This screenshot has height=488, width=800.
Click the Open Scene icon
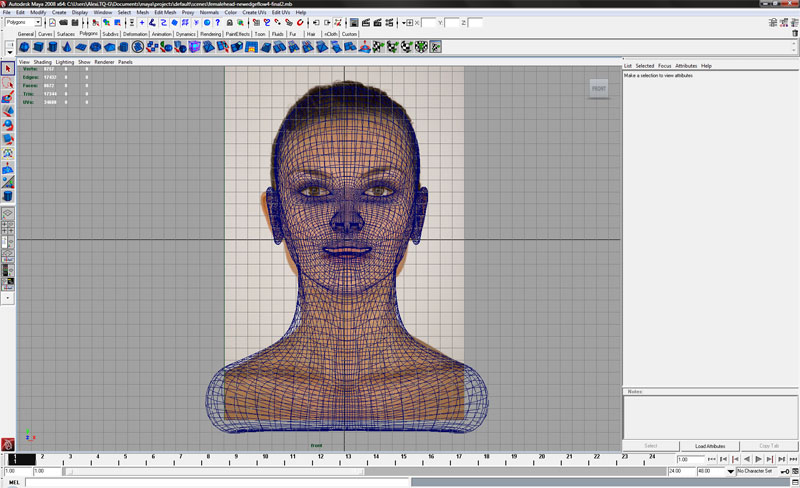point(64,22)
